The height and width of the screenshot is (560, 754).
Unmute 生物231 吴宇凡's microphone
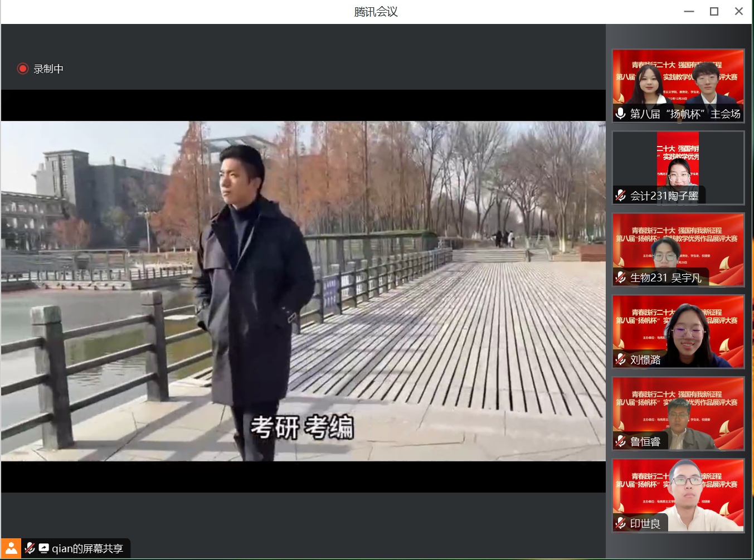(620, 277)
